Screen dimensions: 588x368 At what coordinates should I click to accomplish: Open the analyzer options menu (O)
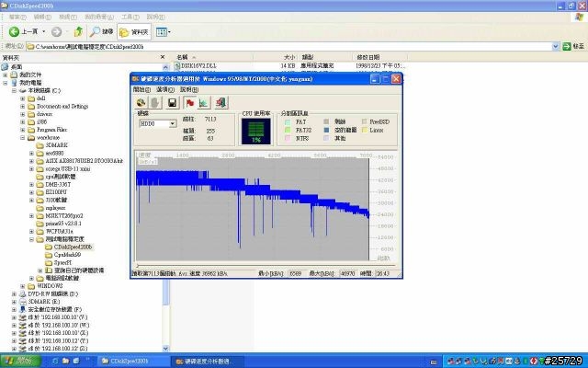tap(165, 89)
